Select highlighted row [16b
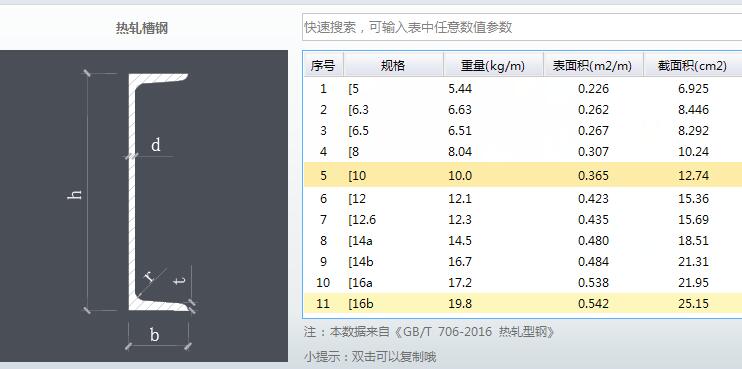The image size is (742, 369). pos(523,303)
